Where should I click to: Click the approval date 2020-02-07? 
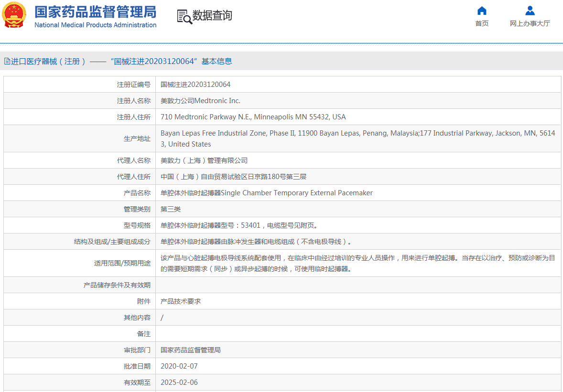pyautogui.click(x=179, y=366)
